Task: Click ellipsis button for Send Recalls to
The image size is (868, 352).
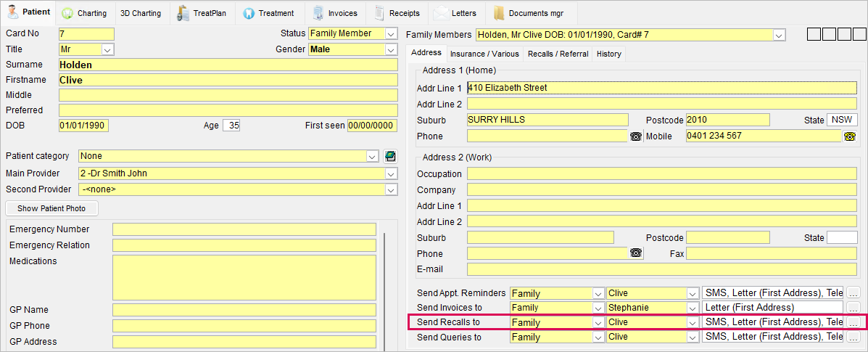Action: tap(853, 322)
